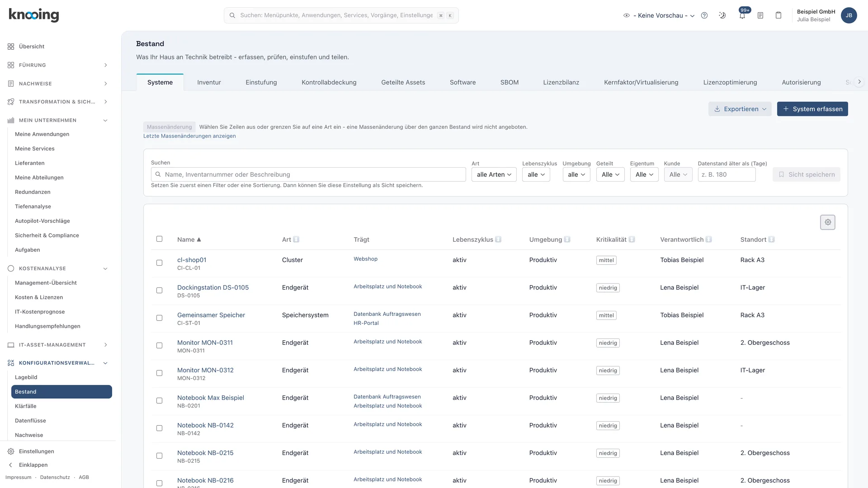Open the help question mark icon
Image resolution: width=868 pixels, height=488 pixels.
coord(704,15)
